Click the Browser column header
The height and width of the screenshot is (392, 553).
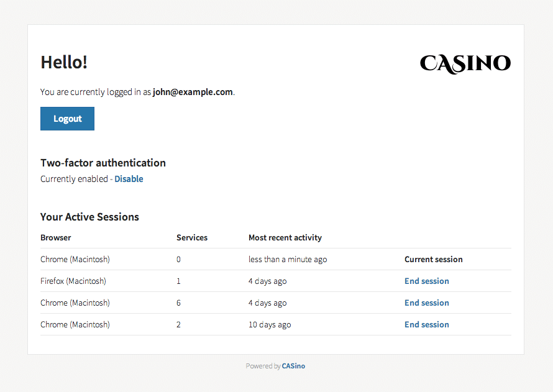click(x=56, y=237)
